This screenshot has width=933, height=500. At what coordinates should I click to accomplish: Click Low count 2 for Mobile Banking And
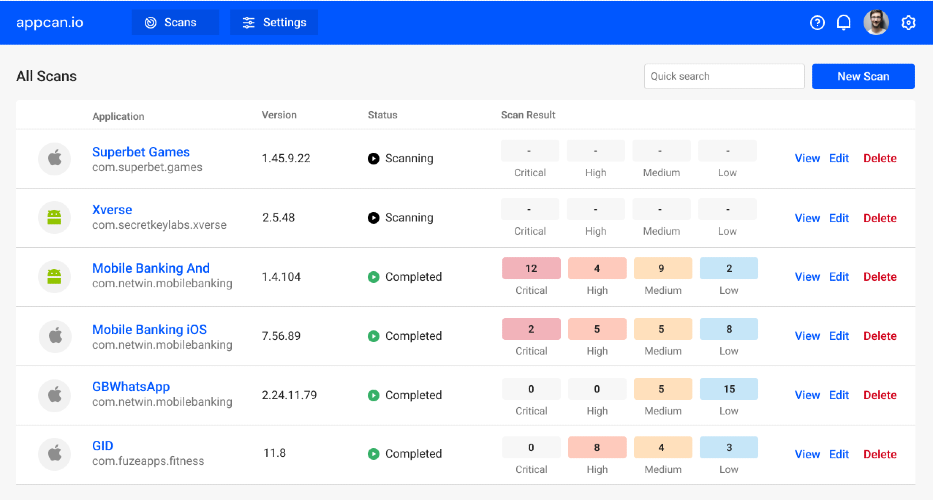tap(729, 268)
